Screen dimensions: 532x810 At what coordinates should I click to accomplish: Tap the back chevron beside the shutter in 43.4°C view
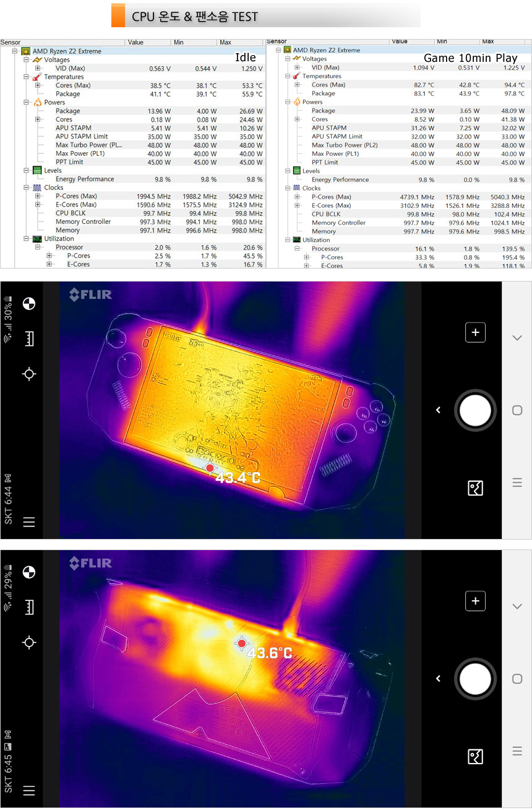click(x=438, y=410)
